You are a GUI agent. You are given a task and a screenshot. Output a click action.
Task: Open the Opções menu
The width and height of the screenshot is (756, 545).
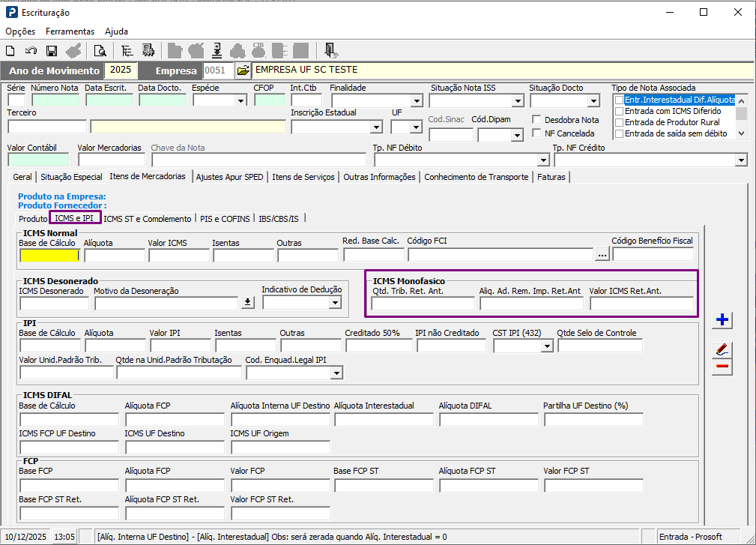click(20, 31)
